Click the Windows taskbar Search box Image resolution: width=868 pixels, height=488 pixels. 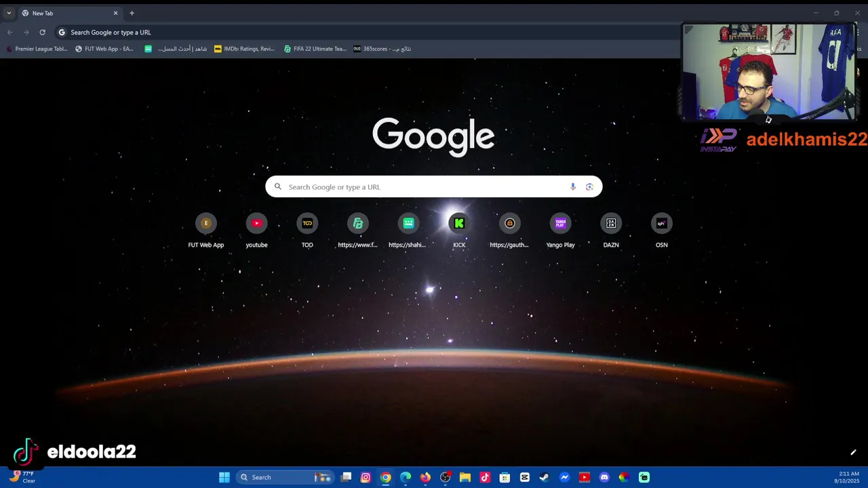[x=285, y=477]
